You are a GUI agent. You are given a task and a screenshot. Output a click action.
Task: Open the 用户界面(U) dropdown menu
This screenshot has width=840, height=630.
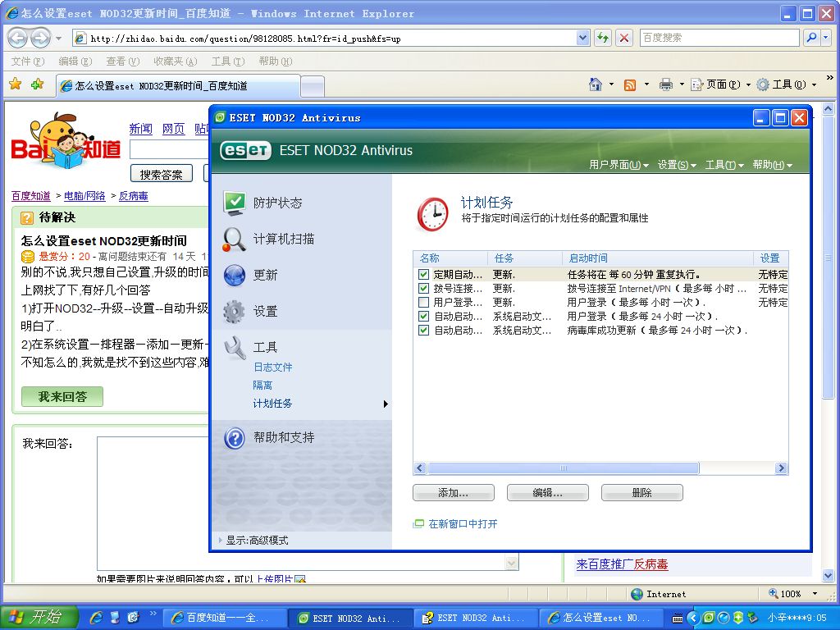coord(619,165)
